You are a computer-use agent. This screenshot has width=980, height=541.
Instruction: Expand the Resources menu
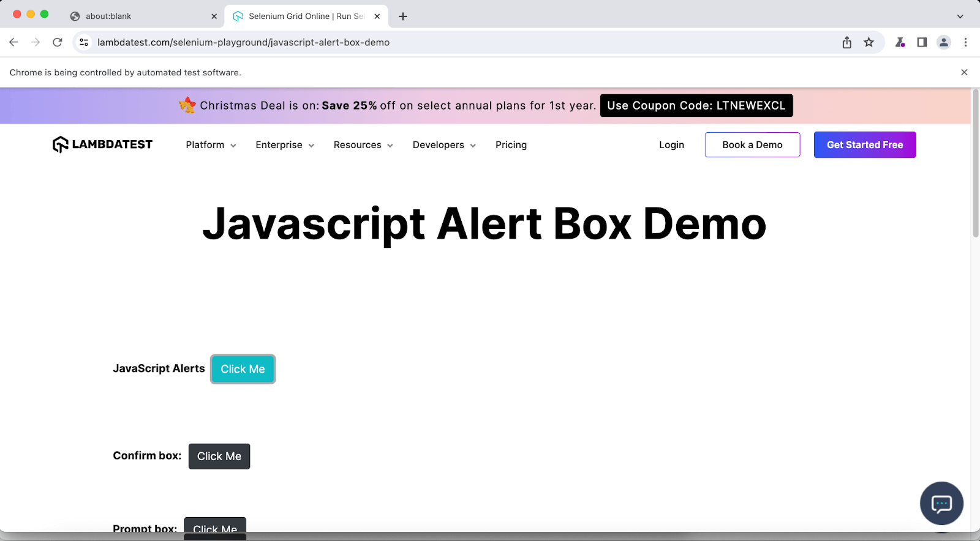pyautogui.click(x=363, y=145)
